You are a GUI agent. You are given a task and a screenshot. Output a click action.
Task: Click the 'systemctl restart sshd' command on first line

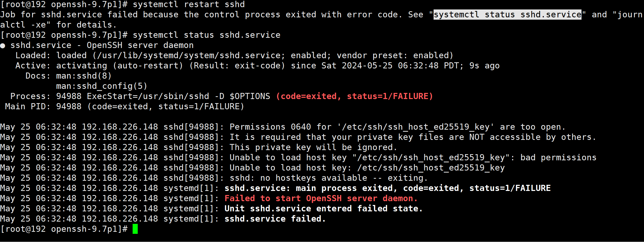189,4
